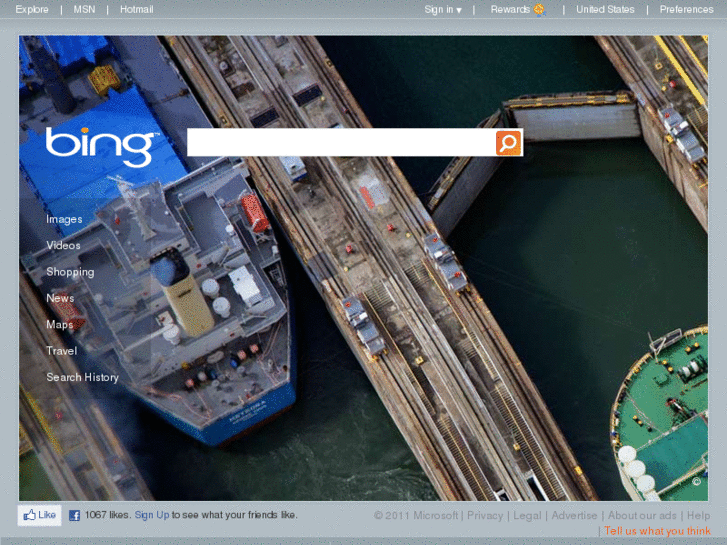Click the Bing logo
The width and height of the screenshot is (727, 545).
tap(100, 147)
